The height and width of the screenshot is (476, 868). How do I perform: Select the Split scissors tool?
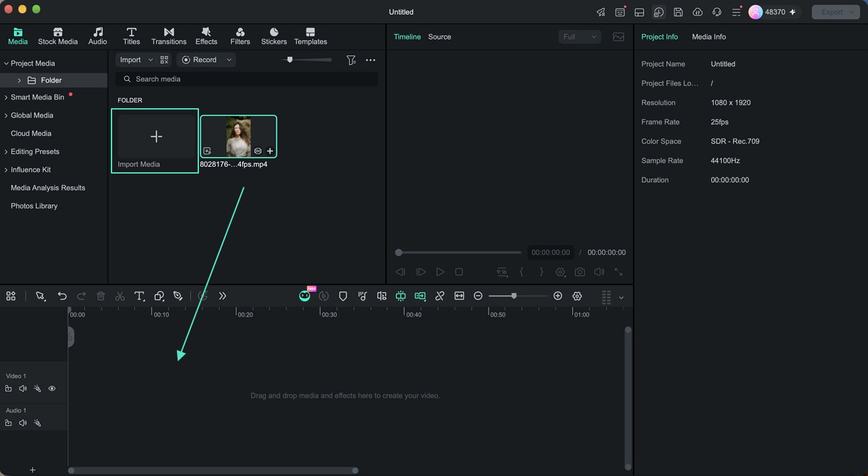[120, 296]
